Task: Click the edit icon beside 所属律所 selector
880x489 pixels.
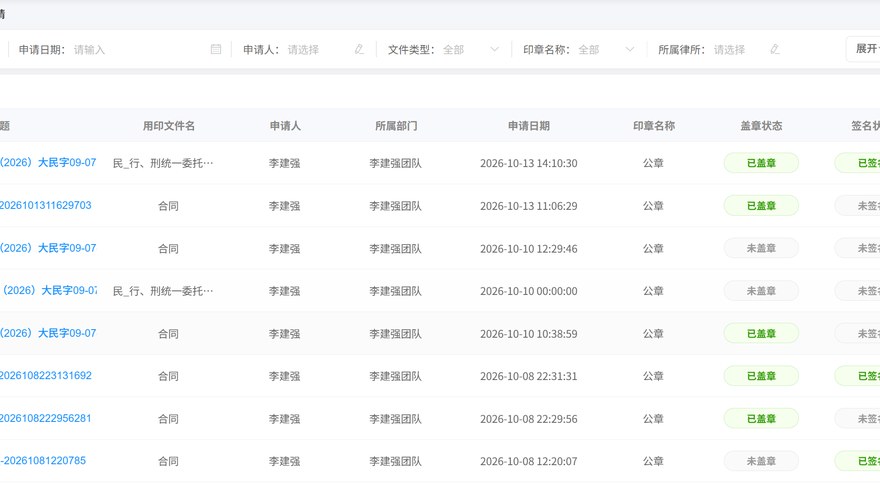Action: click(x=775, y=49)
